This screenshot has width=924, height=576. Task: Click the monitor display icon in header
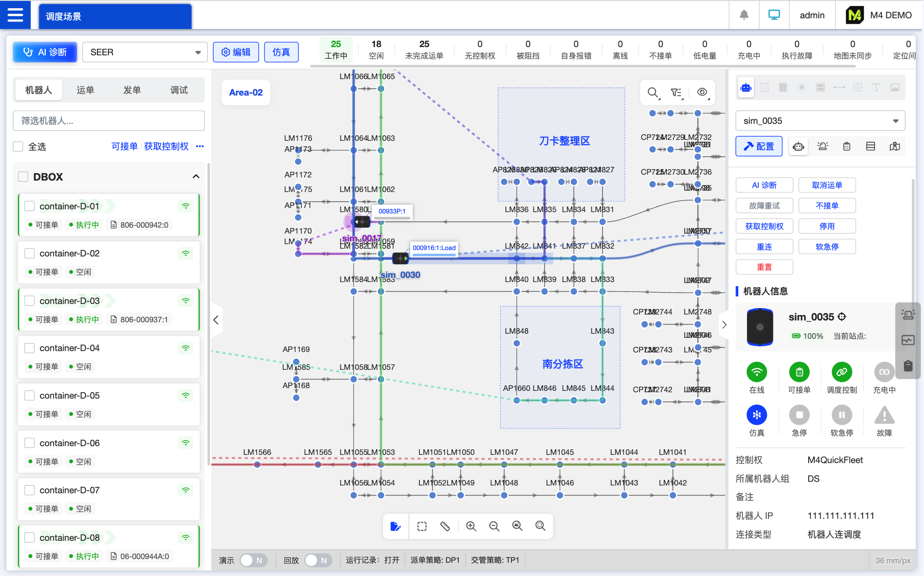pyautogui.click(x=774, y=15)
